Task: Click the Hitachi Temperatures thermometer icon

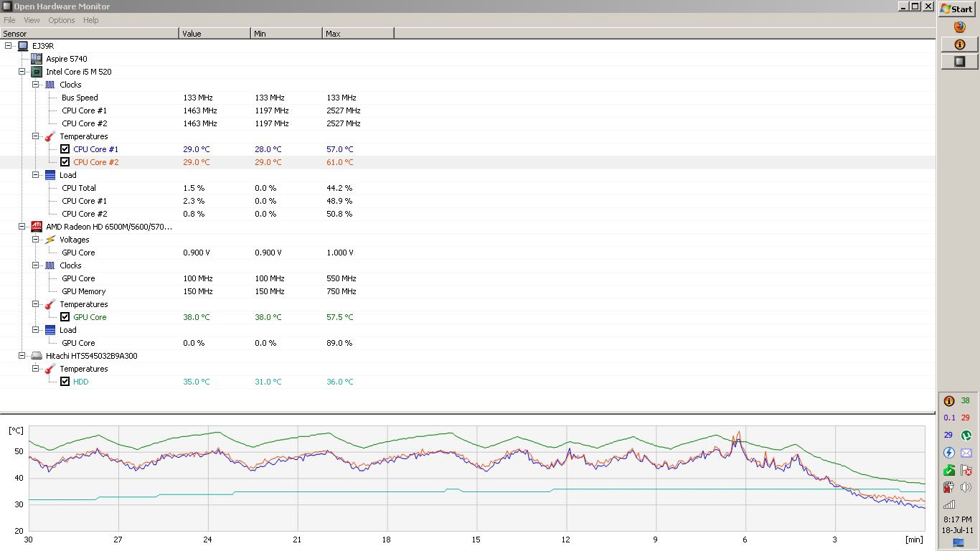Action: [50, 369]
